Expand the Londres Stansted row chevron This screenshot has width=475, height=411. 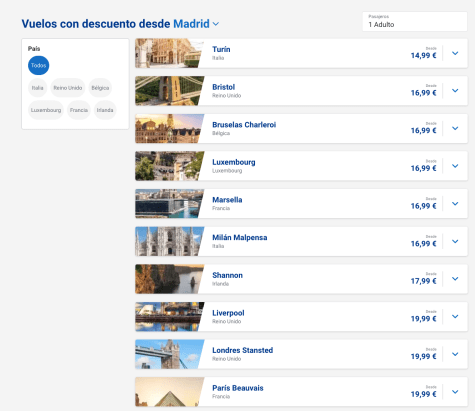(455, 354)
